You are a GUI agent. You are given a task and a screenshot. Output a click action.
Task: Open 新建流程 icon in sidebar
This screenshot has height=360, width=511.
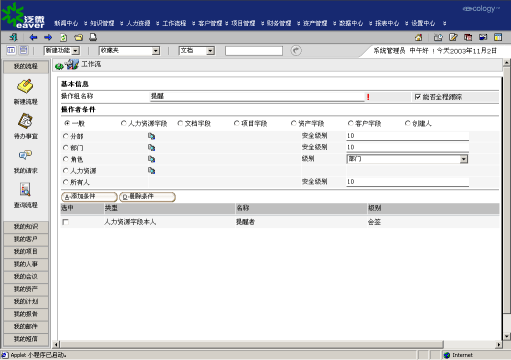(25, 86)
